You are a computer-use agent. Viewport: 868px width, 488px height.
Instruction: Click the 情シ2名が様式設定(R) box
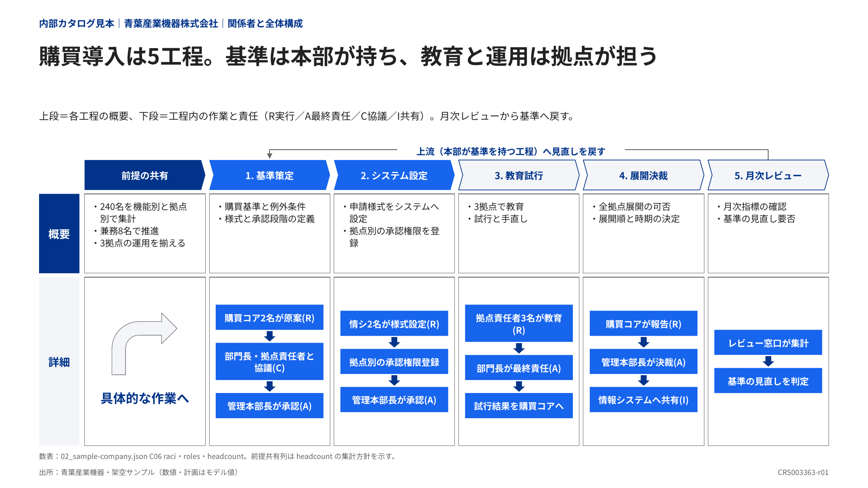pos(394,324)
